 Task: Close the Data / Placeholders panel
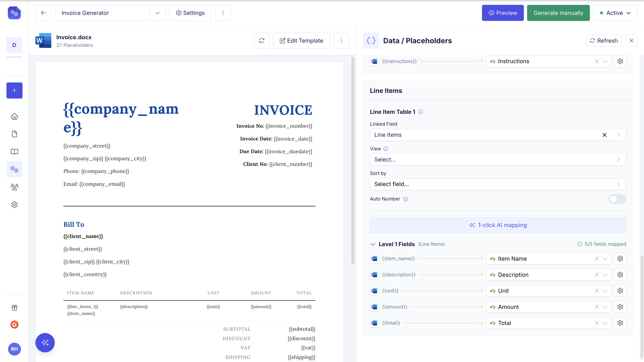point(631,40)
